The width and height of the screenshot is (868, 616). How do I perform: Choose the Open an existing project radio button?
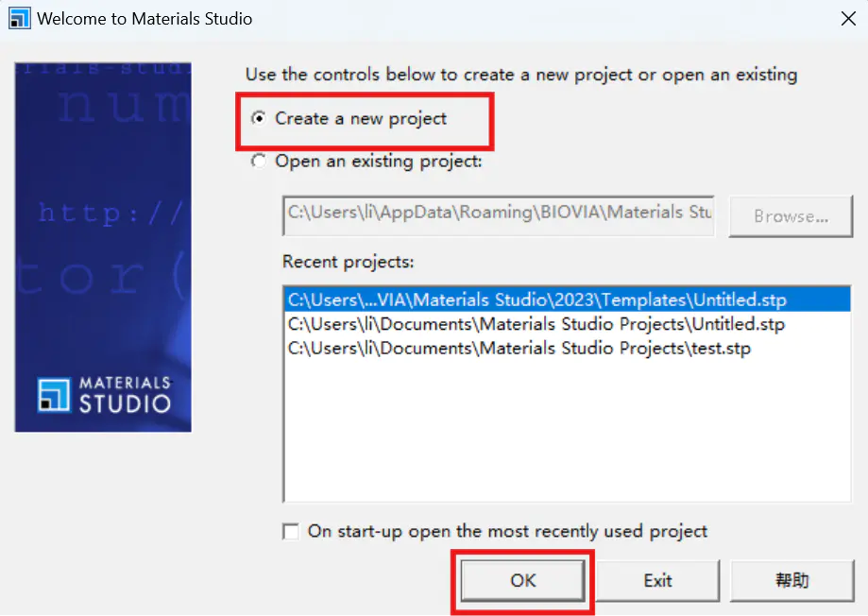(x=259, y=162)
